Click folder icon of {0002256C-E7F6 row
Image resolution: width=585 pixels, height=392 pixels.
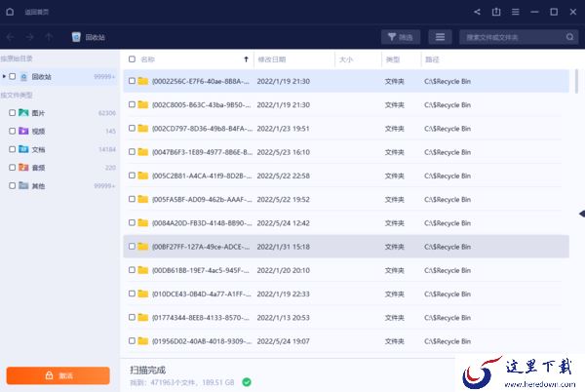(143, 81)
